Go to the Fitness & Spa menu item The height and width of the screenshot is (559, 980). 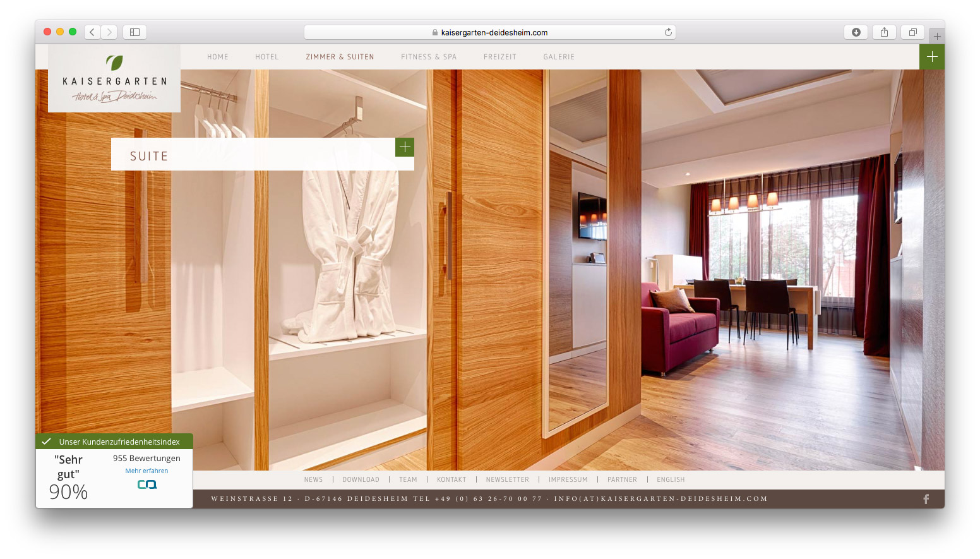point(429,57)
